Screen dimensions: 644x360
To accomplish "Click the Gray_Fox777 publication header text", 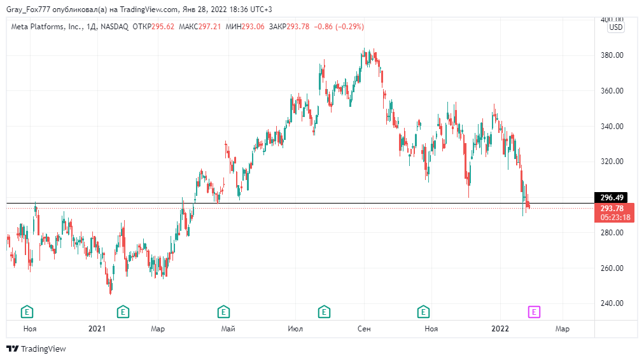I will (x=139, y=10).
